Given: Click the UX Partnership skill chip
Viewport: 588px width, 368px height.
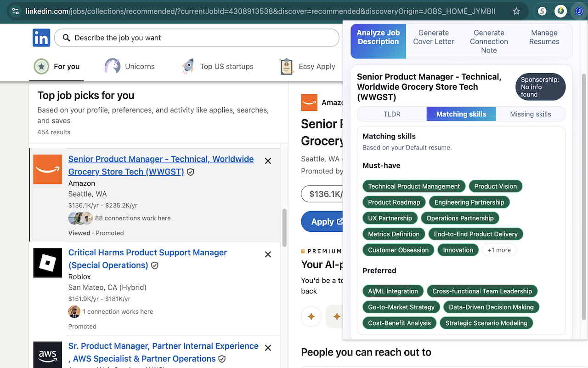Looking at the screenshot, I should tap(390, 218).
